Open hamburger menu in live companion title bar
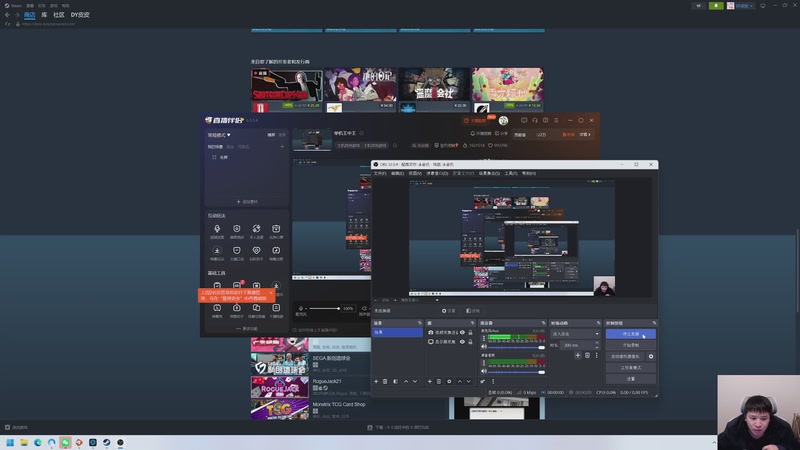Screen dimensions: 800x450 [x=556, y=120]
